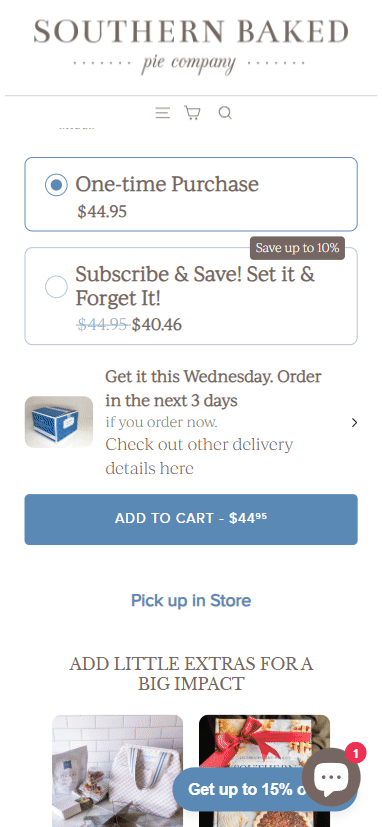
Task: Open the tote bag extras product image
Action: point(118,771)
